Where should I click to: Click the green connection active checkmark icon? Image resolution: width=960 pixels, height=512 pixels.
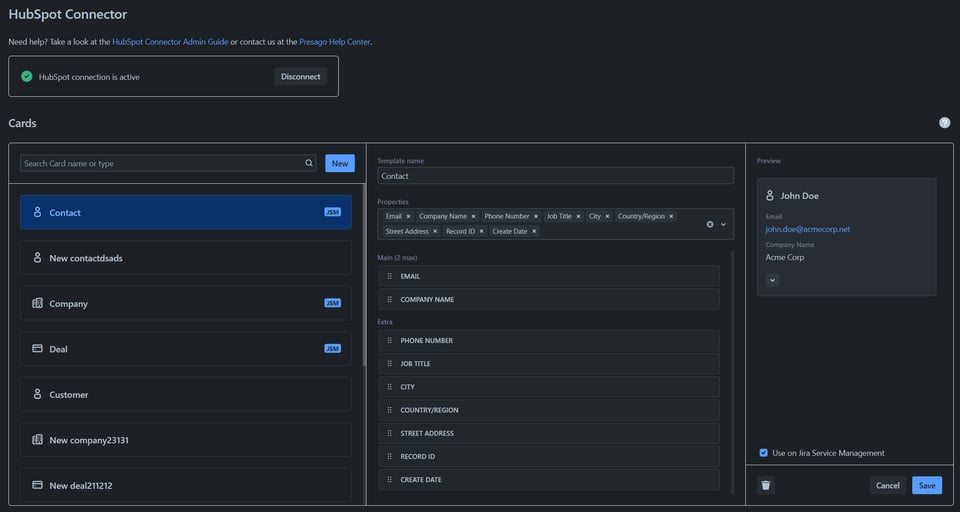tap(26, 77)
